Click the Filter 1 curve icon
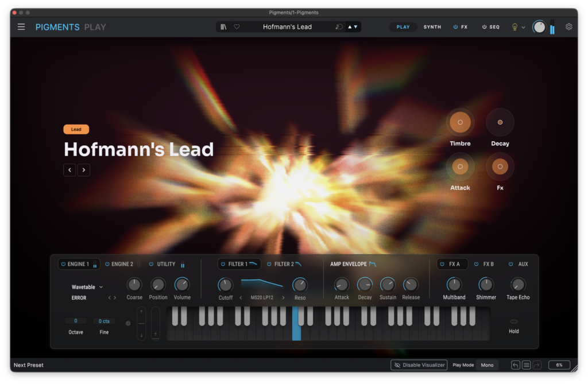The image size is (588, 384). pyautogui.click(x=253, y=264)
